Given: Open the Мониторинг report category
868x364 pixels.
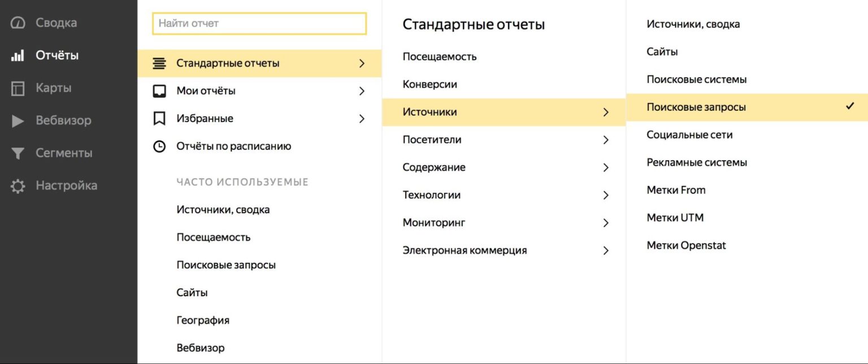Looking at the screenshot, I should click(x=433, y=223).
